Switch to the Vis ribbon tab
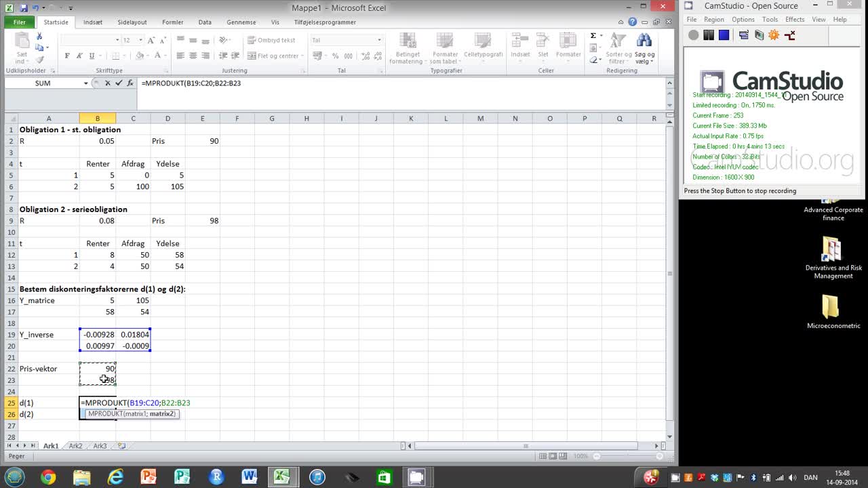The width and height of the screenshot is (868, 488). [x=275, y=22]
